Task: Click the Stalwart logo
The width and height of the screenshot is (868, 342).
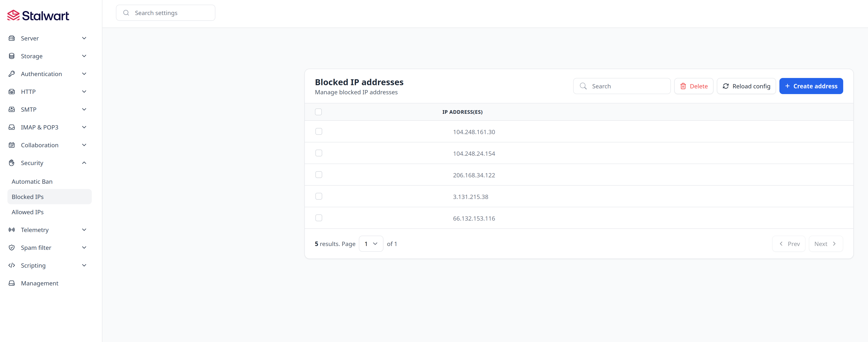Action: point(38,15)
